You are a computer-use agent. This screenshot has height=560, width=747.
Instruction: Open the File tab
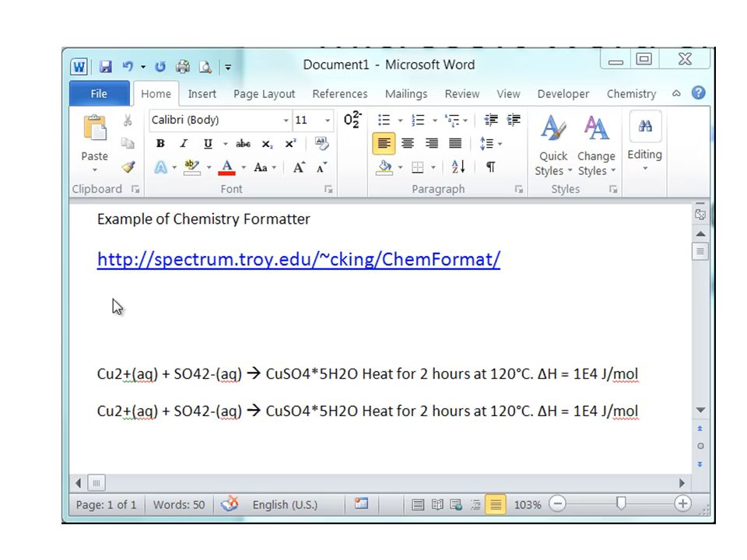99,93
